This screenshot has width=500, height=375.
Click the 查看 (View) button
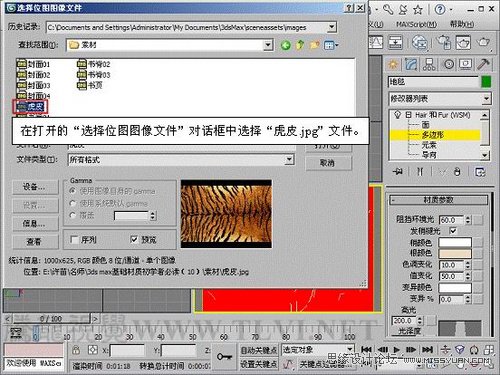[35, 241]
